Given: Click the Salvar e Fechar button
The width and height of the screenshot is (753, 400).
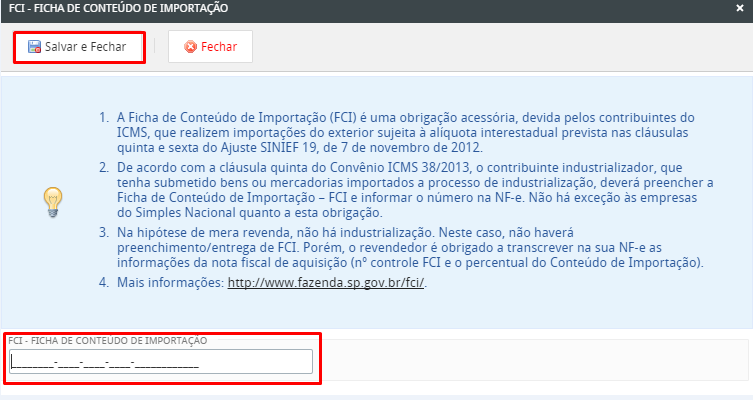Looking at the screenshot, I should pyautogui.click(x=79, y=47).
